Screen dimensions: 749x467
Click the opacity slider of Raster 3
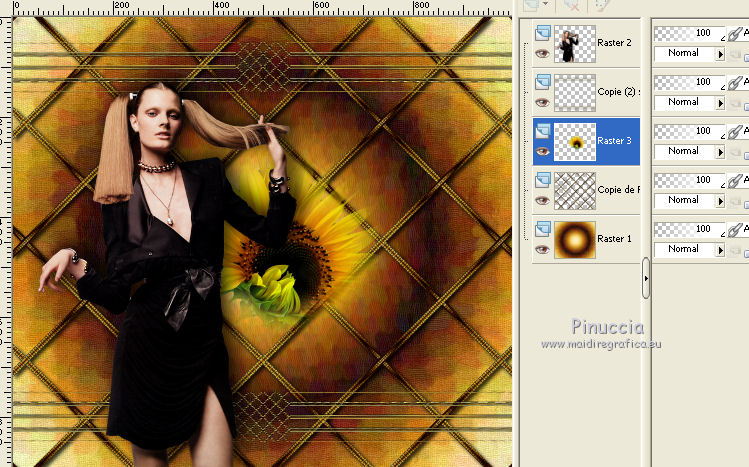[689, 131]
